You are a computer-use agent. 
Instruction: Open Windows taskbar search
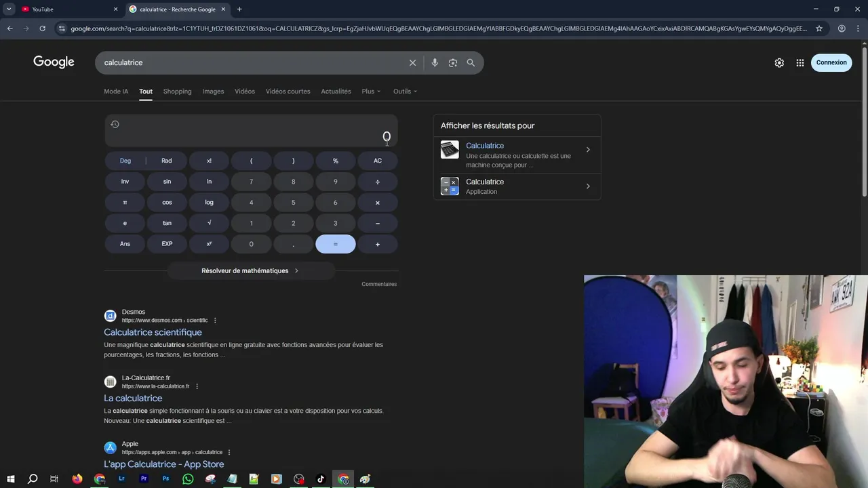(x=33, y=479)
